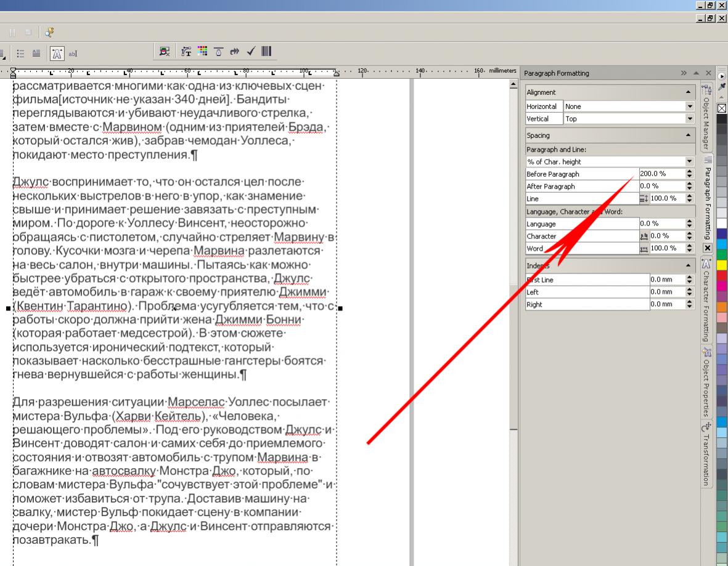
Task: Close the Paragraph Formatting docker header
Action: 708,73
